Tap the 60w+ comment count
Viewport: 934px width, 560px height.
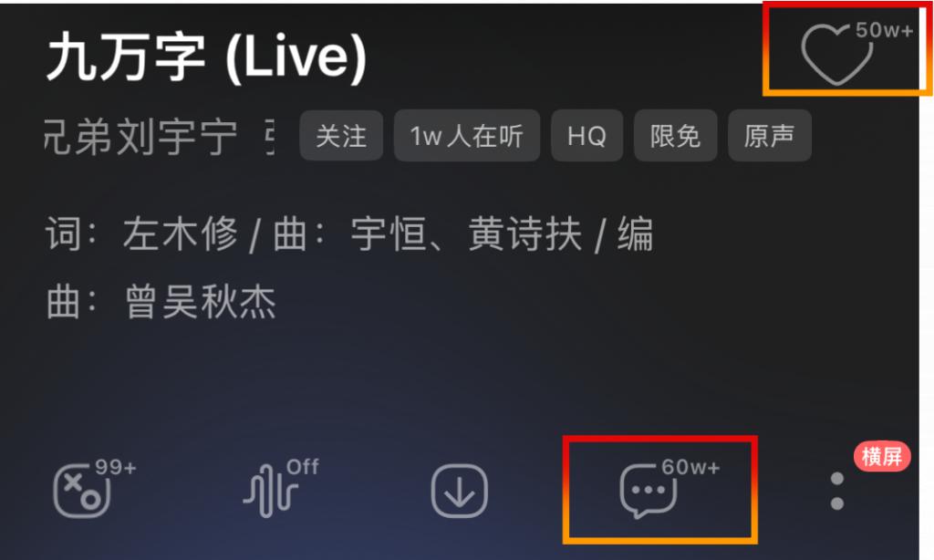click(x=690, y=467)
